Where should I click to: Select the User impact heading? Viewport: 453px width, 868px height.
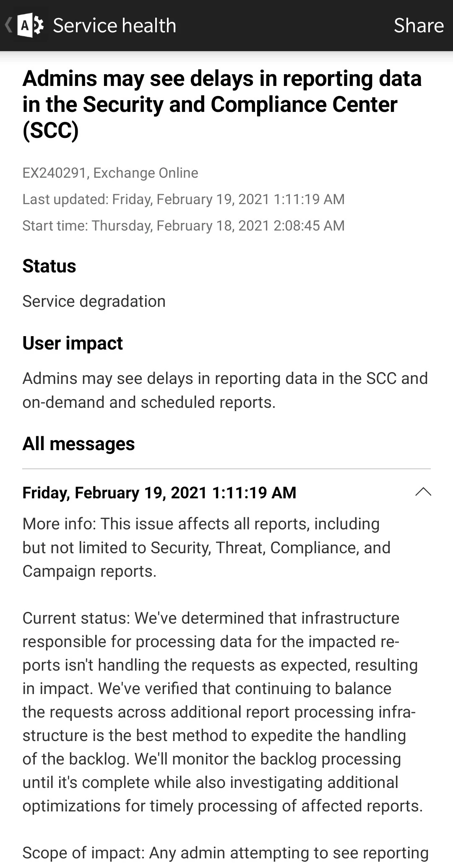pyautogui.click(x=72, y=343)
